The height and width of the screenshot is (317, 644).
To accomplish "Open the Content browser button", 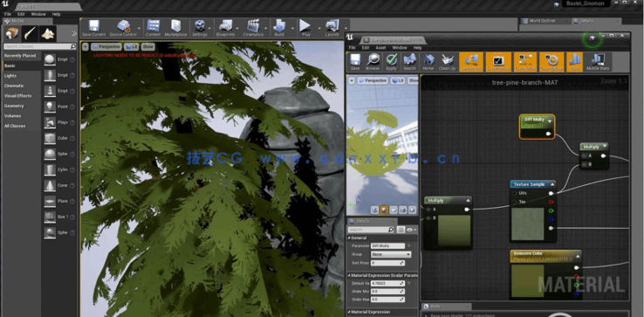I will (153, 28).
